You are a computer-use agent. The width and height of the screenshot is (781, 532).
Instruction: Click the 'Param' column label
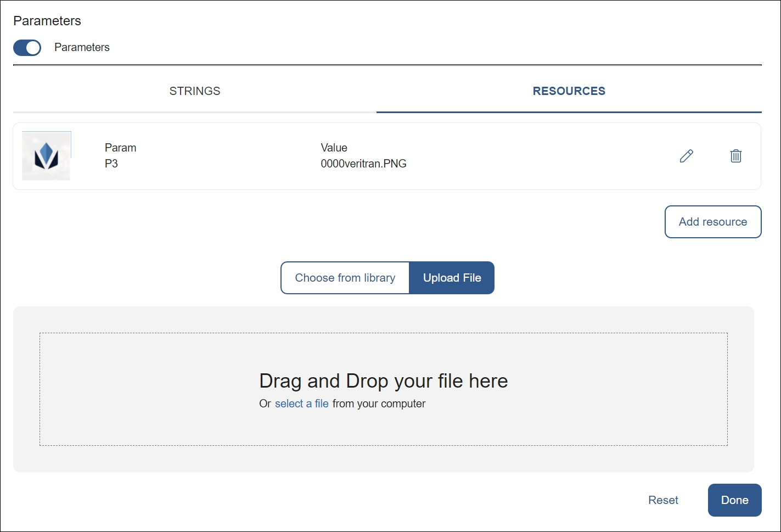pos(120,148)
